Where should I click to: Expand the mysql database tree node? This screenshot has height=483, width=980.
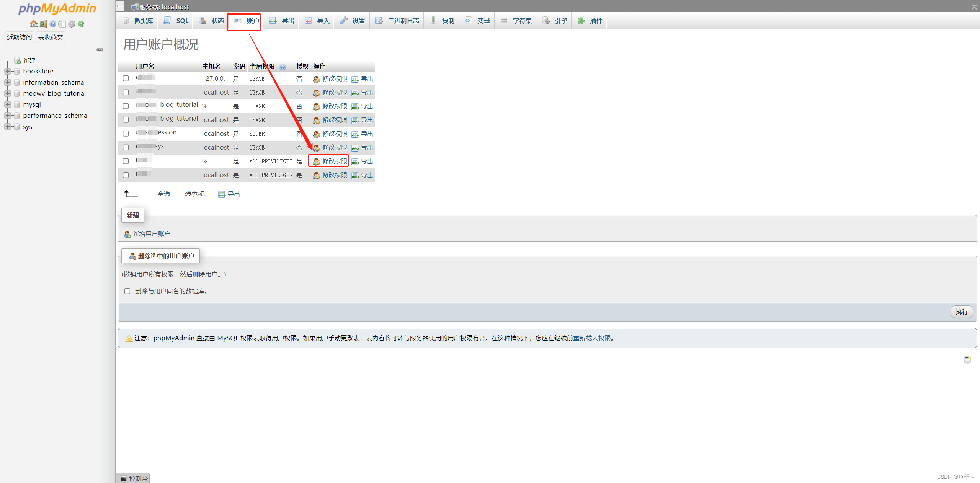(x=7, y=104)
